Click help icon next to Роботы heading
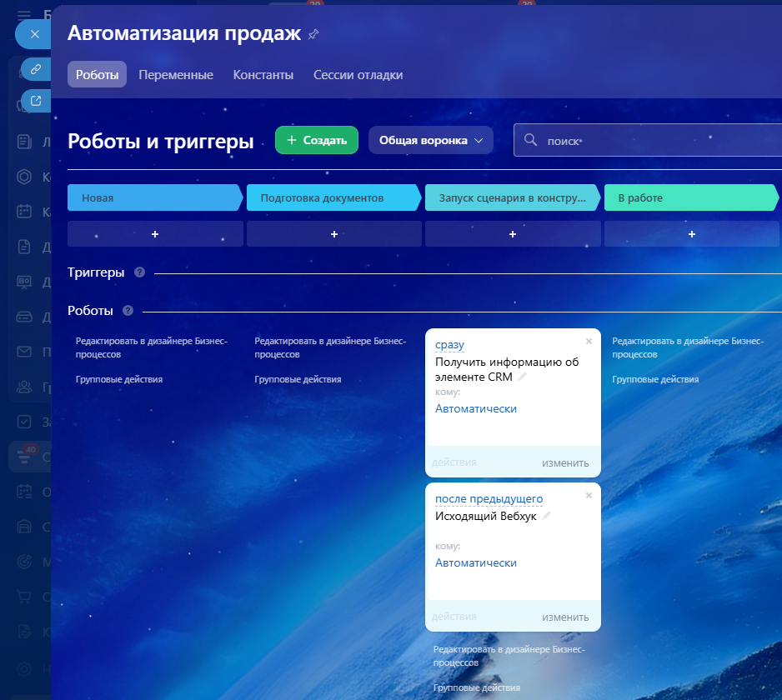 (128, 311)
